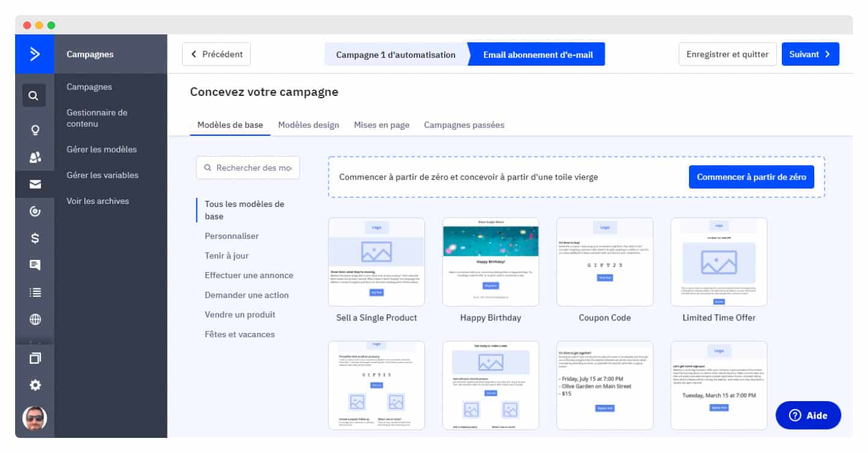Switch to Modèles de base tab
Screen dimensions: 868x453
coord(230,125)
